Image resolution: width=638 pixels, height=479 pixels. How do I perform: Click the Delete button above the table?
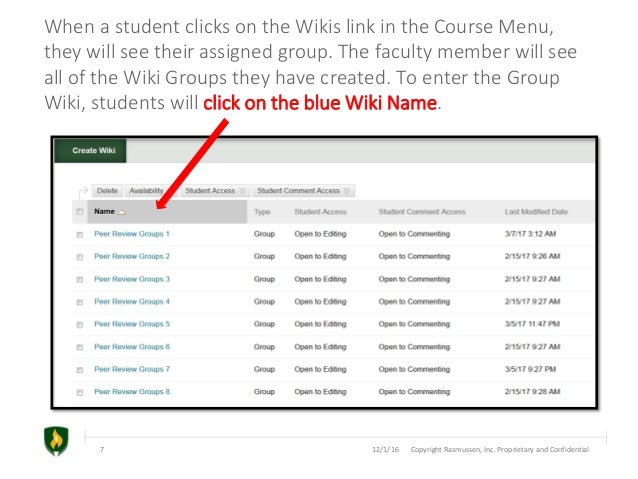click(107, 191)
